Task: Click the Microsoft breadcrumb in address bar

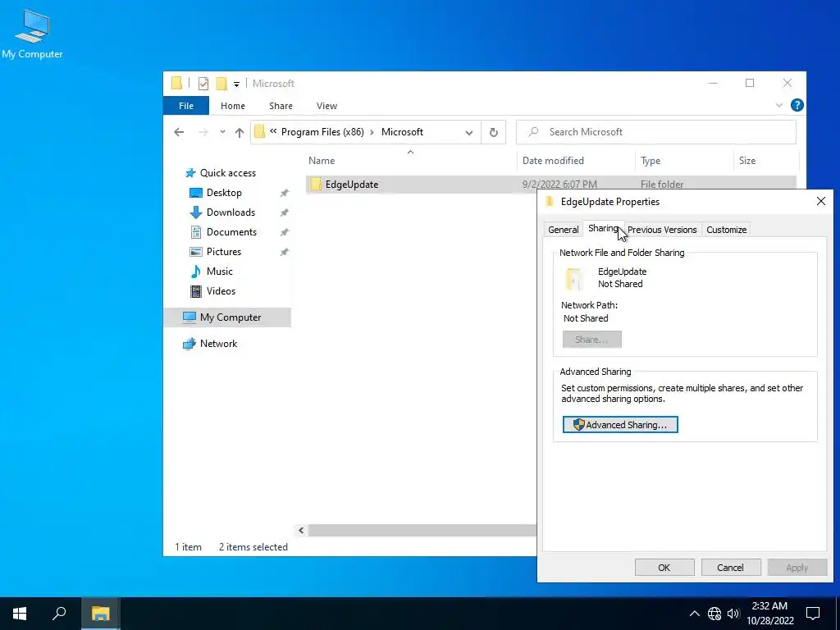Action: [402, 132]
